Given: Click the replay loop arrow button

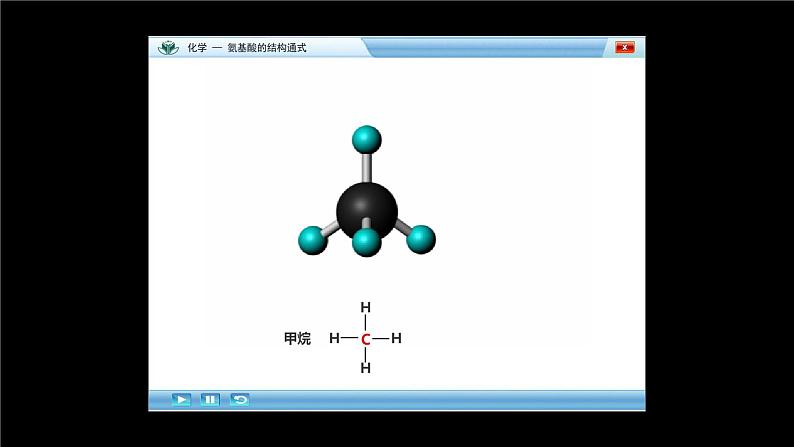Looking at the screenshot, I should point(239,399).
